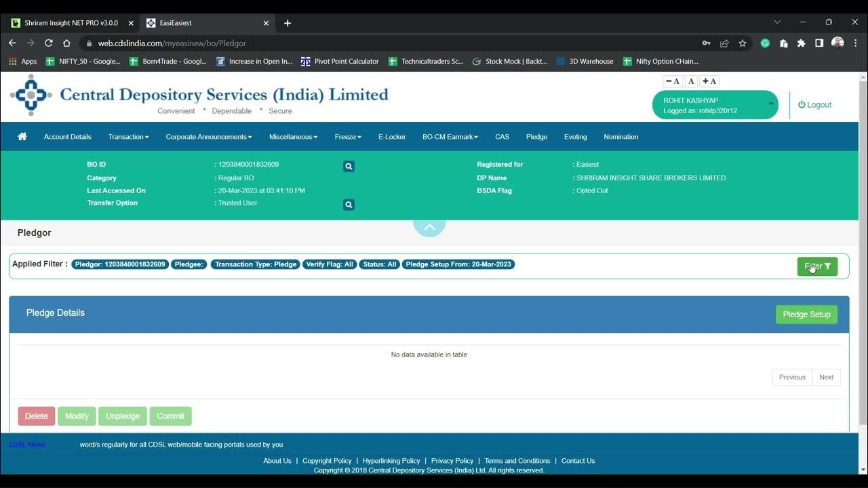Click the Unpledge button
The image size is (868, 488).
tap(123, 416)
